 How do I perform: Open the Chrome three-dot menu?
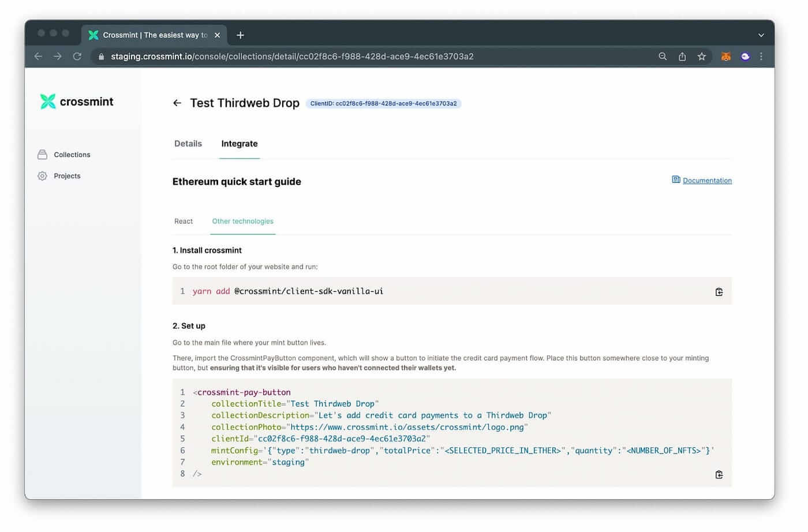pyautogui.click(x=761, y=57)
